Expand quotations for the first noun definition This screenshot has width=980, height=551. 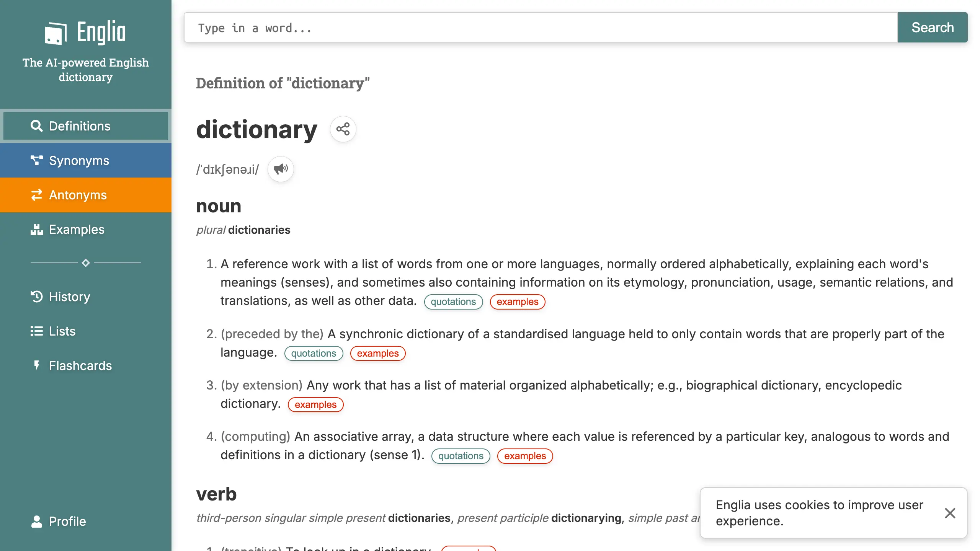(x=453, y=302)
